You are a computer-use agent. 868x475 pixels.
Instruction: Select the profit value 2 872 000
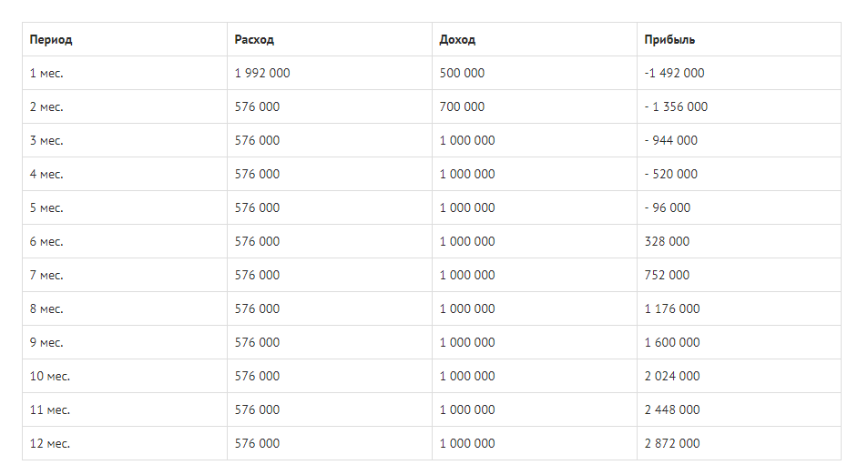(672, 443)
